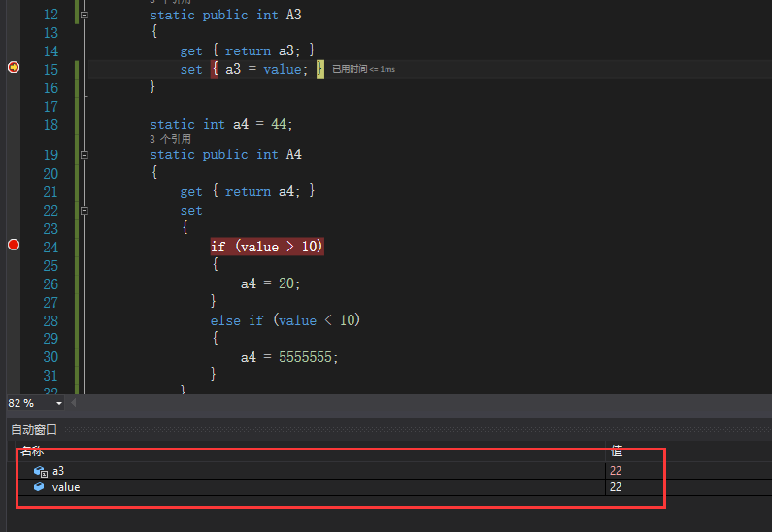Click the static public int A4 declaration
The image size is (772, 532).
point(225,154)
